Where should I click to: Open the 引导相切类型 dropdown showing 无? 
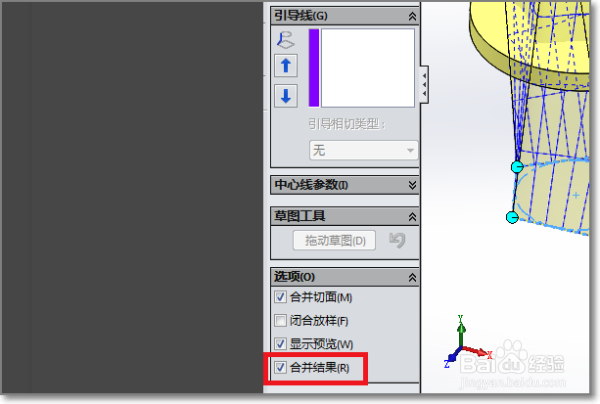363,150
